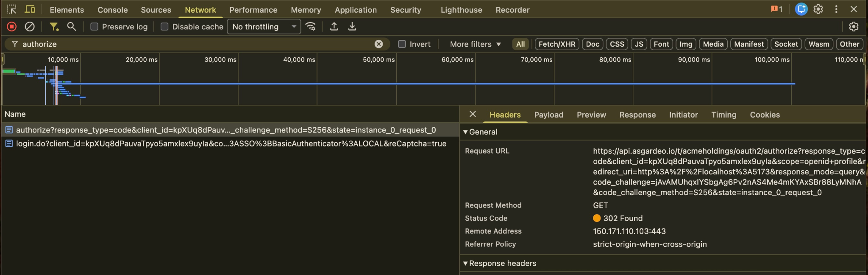Filter by Other requests
Viewport: 868px width, 275px height.
coord(849,44)
